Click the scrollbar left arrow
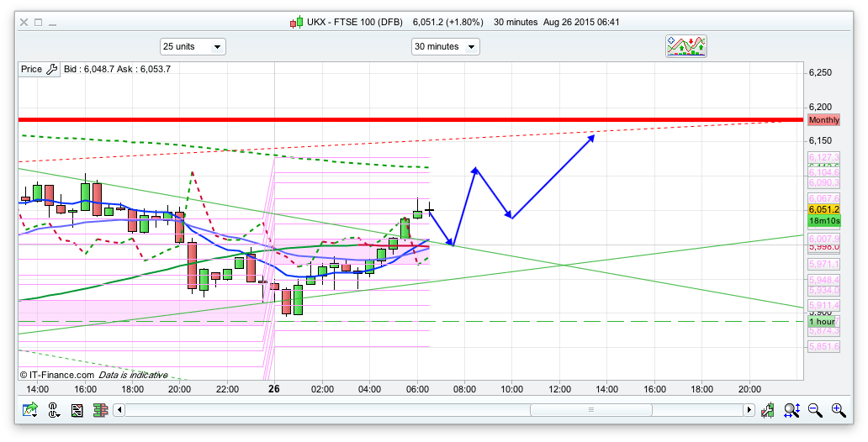Viewport: 868px width, 442px height. tap(119, 410)
